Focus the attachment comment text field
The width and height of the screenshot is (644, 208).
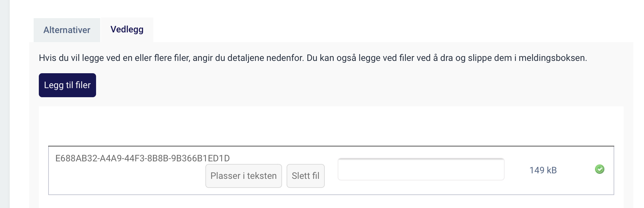click(x=421, y=169)
